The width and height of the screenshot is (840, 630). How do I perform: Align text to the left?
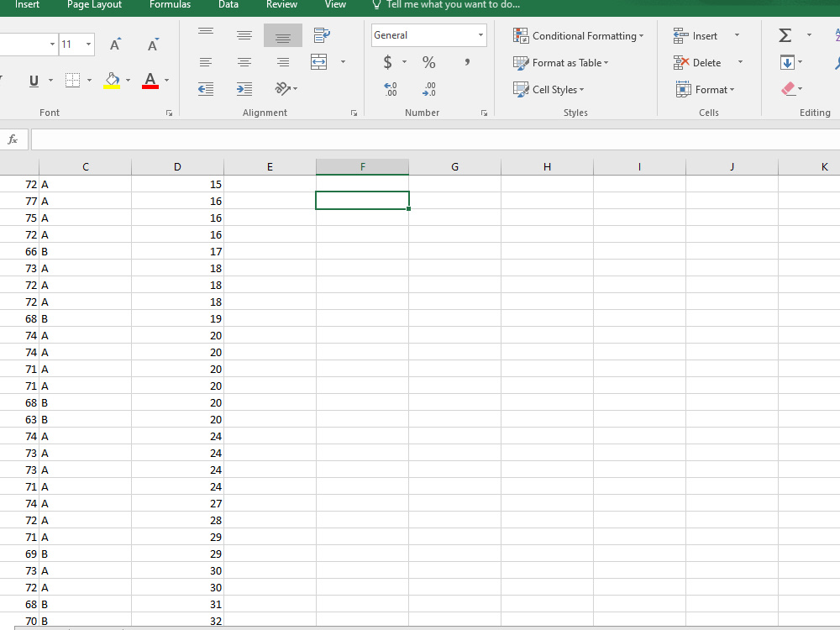[x=206, y=62]
